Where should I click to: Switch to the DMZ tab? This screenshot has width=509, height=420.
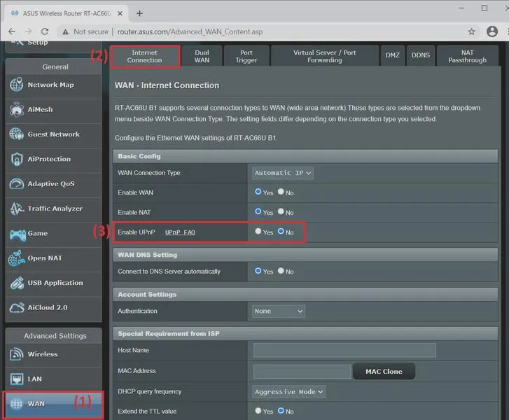coord(393,55)
